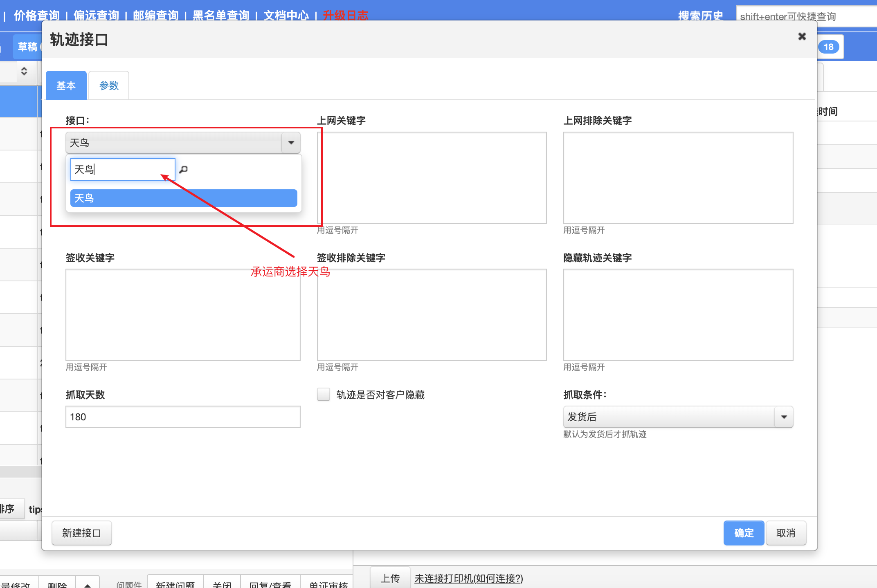This screenshot has height=588, width=877.
Task: Click the 草稿 tab in background
Action: pos(27,47)
